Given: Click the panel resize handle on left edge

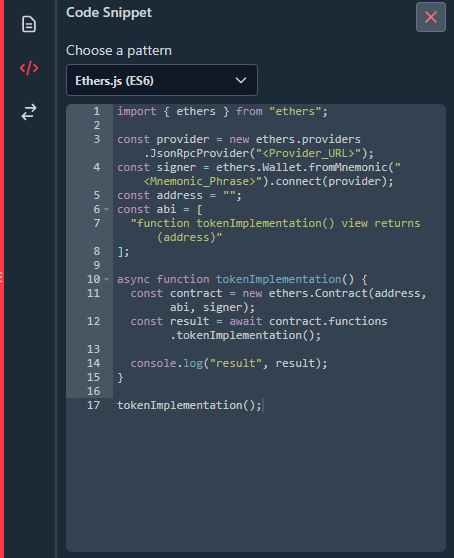Looking at the screenshot, I should tap(2, 277).
